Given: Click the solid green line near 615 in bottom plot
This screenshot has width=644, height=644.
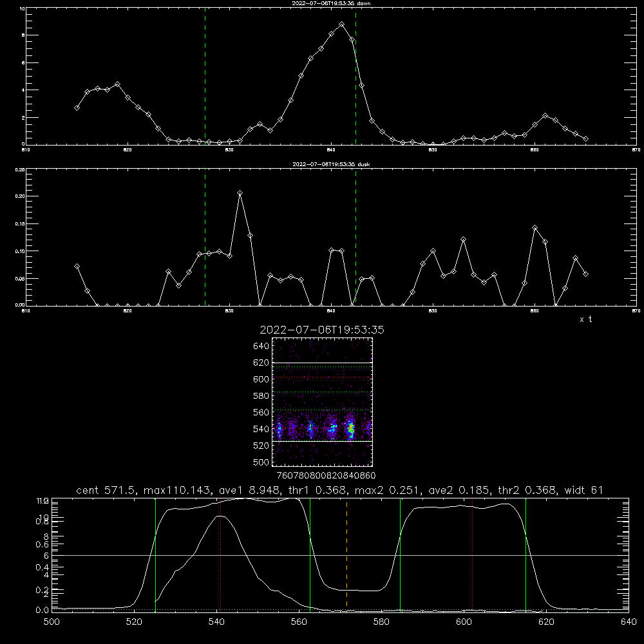Looking at the screenshot, I should point(526,555).
